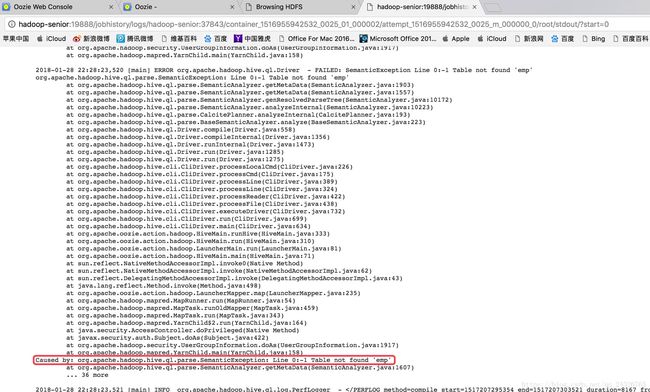Open the 新浪微博 bookmark
The image size is (650, 392).
(91, 39)
